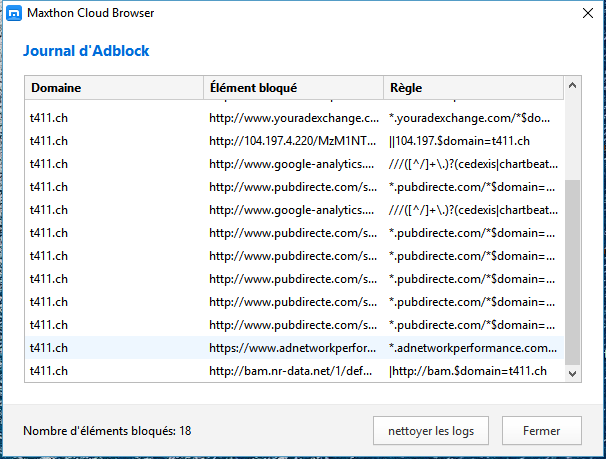Select the |http://bam.$domain=t411.ch rule
606x459 pixels.
click(x=468, y=371)
